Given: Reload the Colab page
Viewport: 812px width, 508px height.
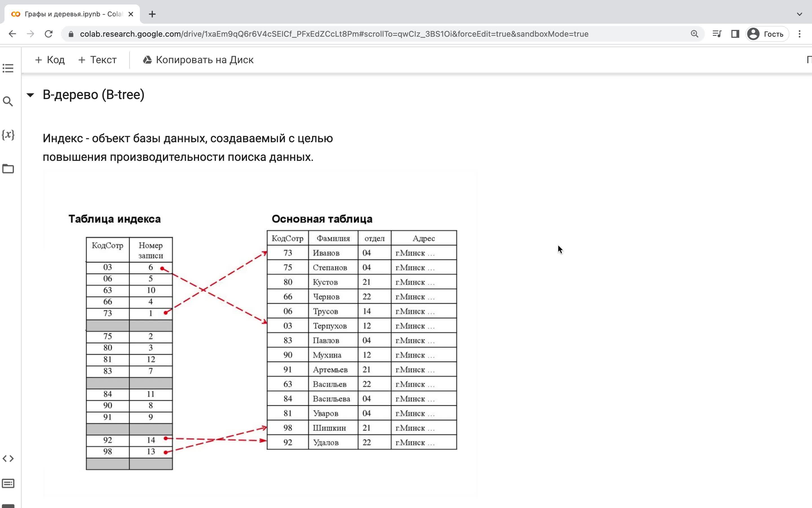Looking at the screenshot, I should [x=49, y=34].
